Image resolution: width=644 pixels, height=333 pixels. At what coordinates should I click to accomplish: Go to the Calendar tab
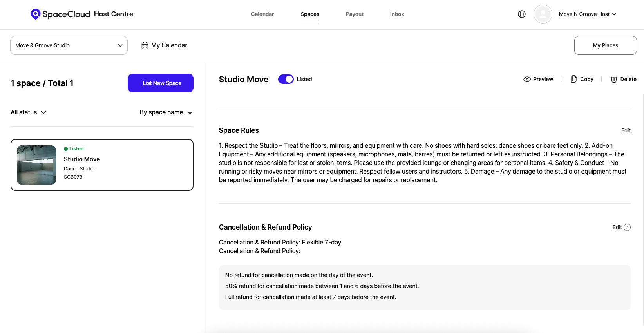coord(262,14)
